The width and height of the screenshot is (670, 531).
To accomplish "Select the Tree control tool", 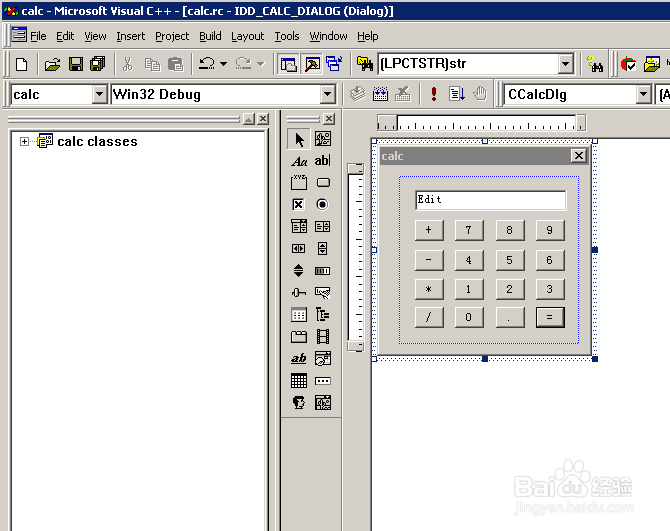I will 323,315.
